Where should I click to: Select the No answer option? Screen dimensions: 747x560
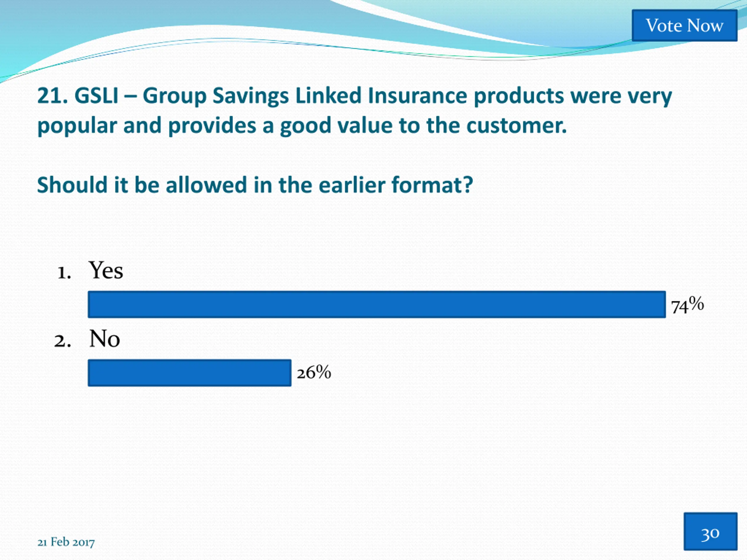(104, 339)
